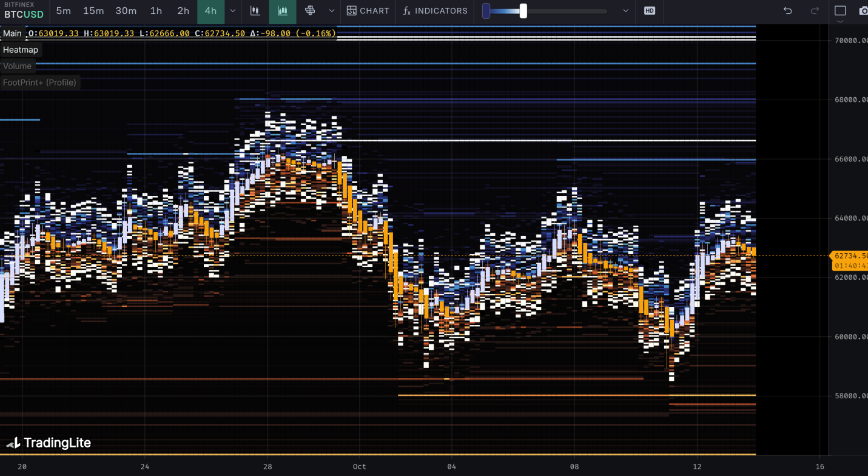Click the undo arrow icon
The width and height of the screenshot is (868, 476).
(x=787, y=11)
